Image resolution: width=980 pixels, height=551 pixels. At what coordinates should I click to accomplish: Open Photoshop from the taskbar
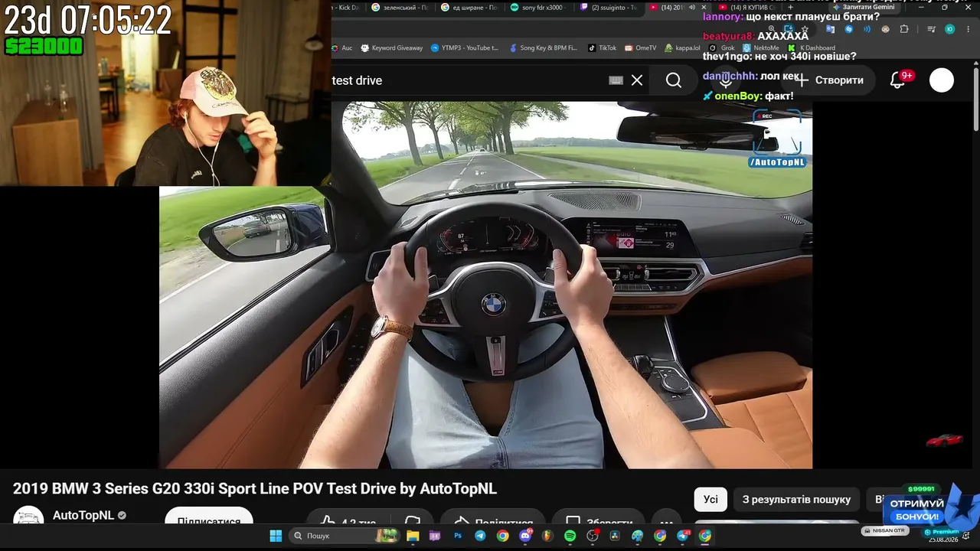tap(458, 536)
